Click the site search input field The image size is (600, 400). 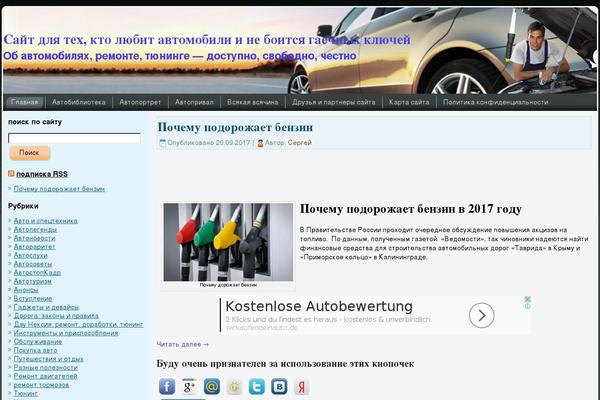pyautogui.click(x=74, y=138)
